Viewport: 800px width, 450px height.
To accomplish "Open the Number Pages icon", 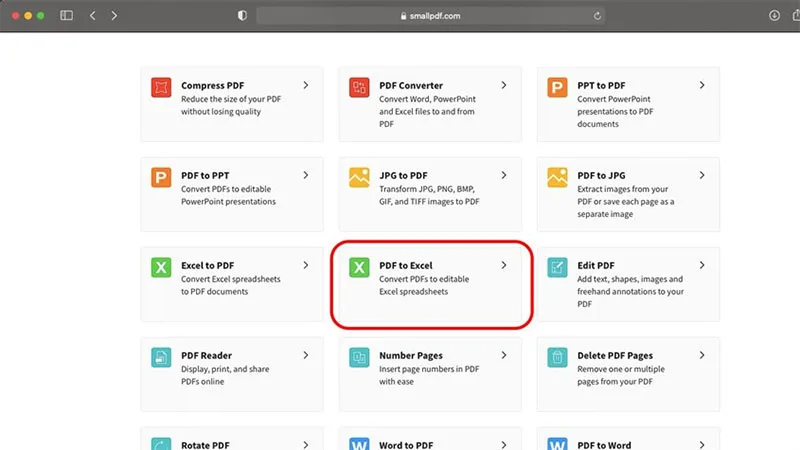I will (359, 357).
